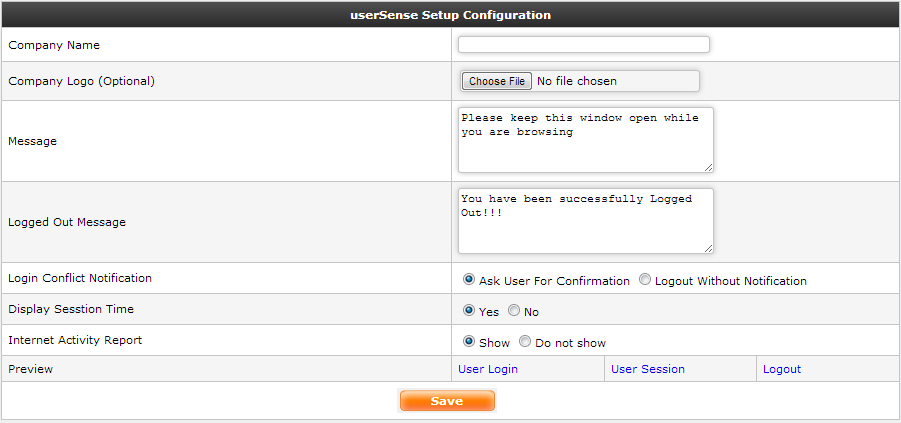901x423 pixels.
Task: Select Do not show for Activity Report
Action: (x=525, y=342)
